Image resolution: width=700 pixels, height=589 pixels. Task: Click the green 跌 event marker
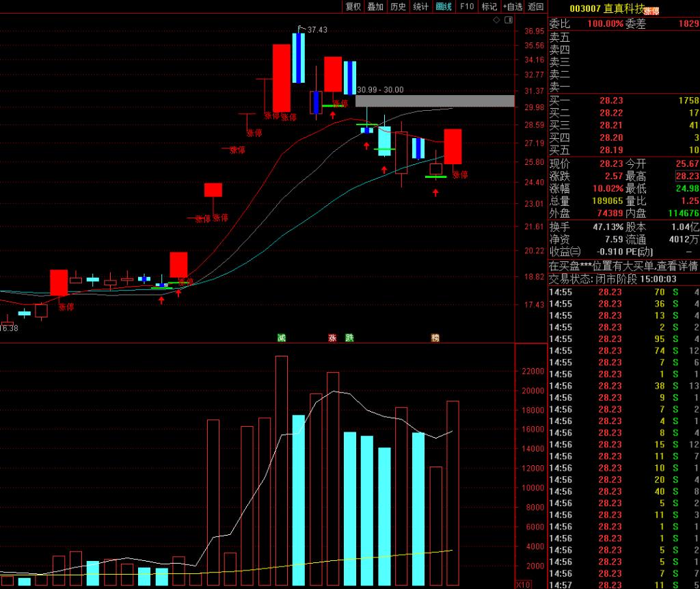[349, 338]
